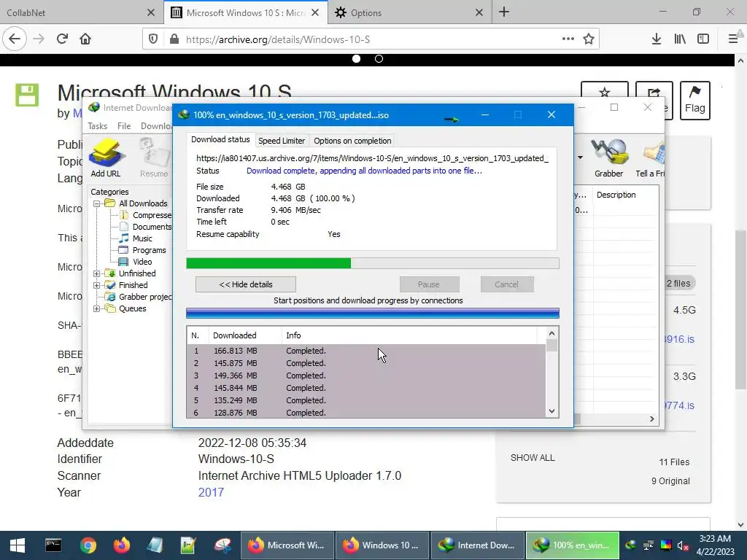Click the Cancel download button
Viewport: 747px width, 560px height.
click(x=506, y=284)
